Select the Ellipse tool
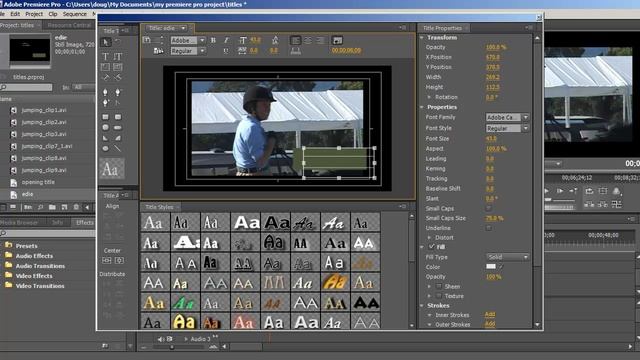Screen dimensions: 640x360 (x=105, y=149)
